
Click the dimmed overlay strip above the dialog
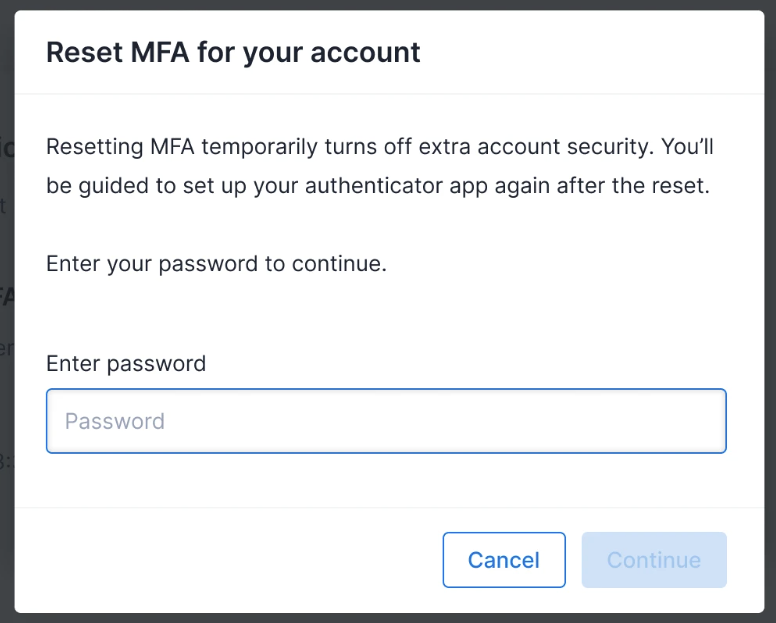coord(388,4)
